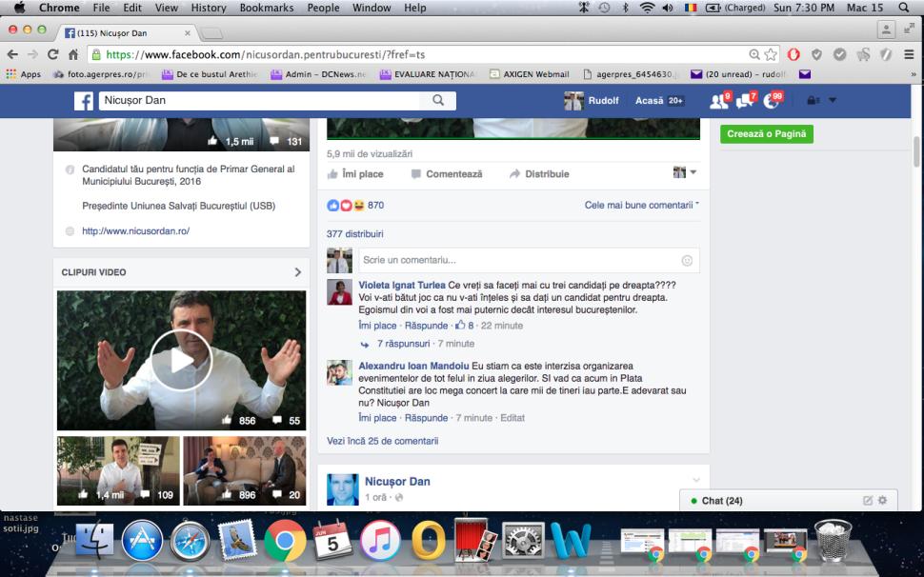Click the emoji icon in comment box
Viewport: 924px width, 577px height.
(x=687, y=260)
